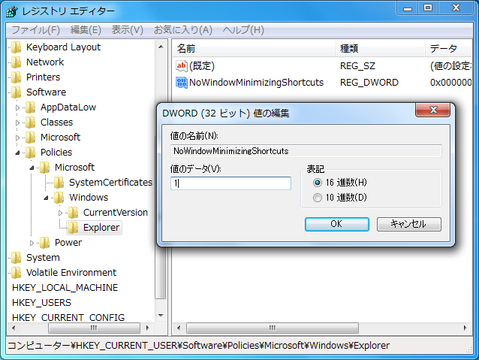This screenshot has height=360, width=479.
Task: Click the NoWindowMinimizingShortcuts DWORD icon
Action: tap(181, 83)
